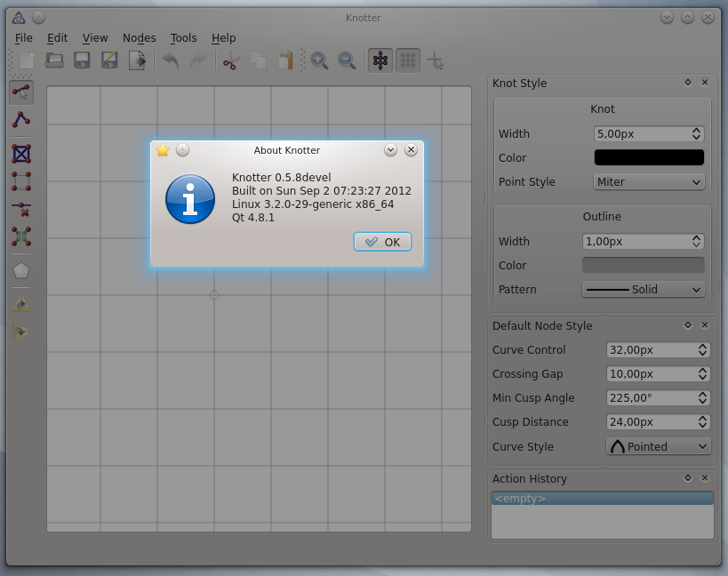
Task: Click the shade arrow button on About dialog
Action: 390,150
